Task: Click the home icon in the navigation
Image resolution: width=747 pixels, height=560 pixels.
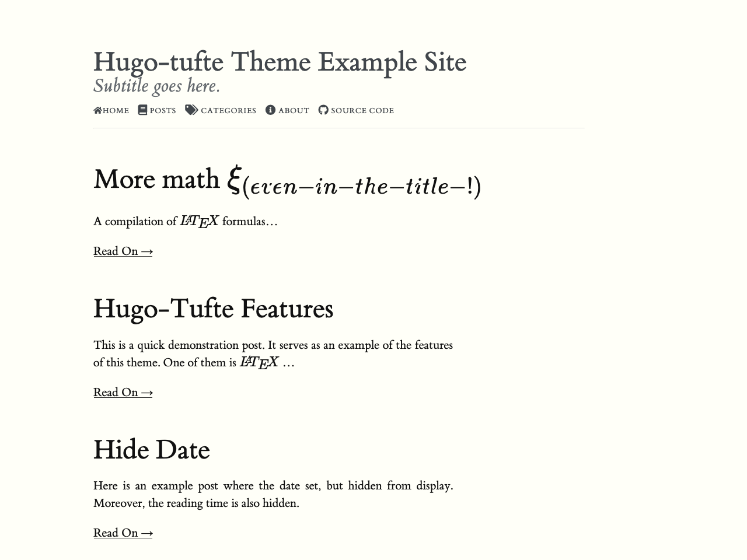Action: pos(97,110)
